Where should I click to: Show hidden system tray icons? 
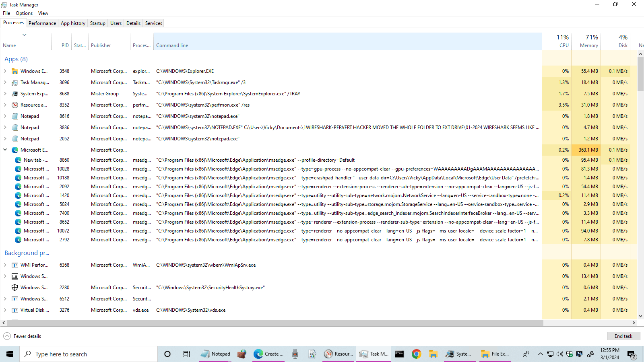coord(541,354)
